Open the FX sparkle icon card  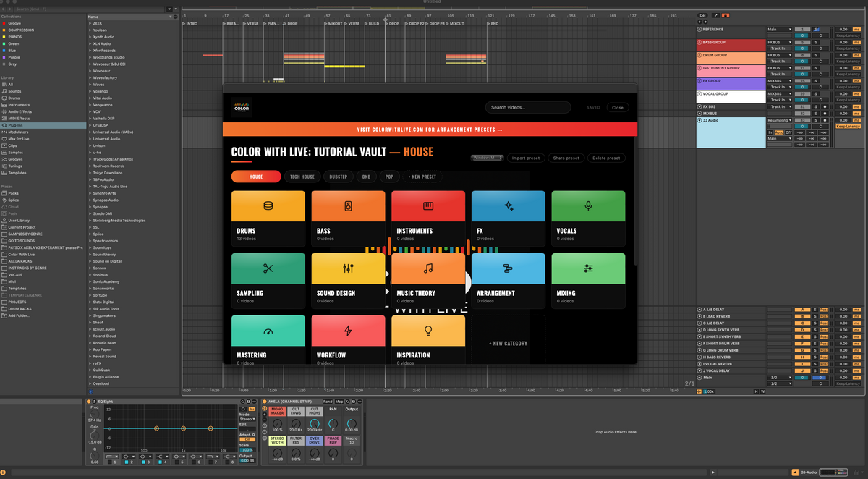point(509,205)
